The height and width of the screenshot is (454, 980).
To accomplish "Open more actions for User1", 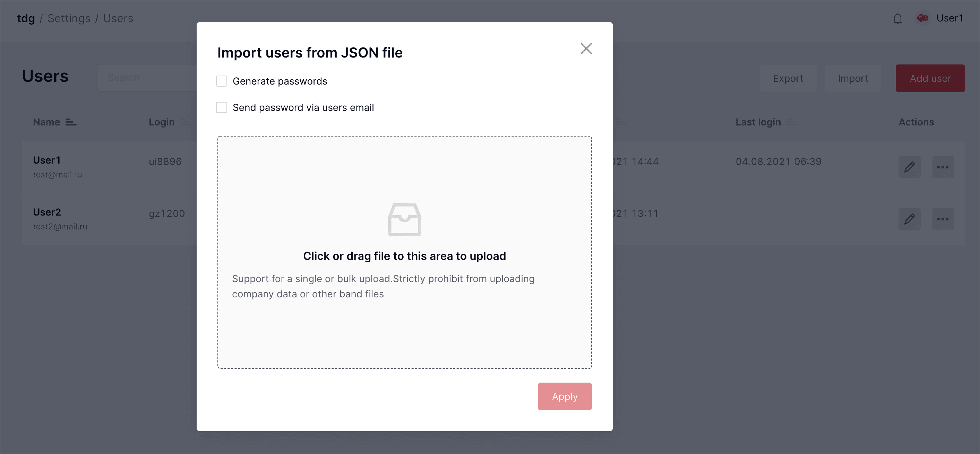I will point(942,167).
